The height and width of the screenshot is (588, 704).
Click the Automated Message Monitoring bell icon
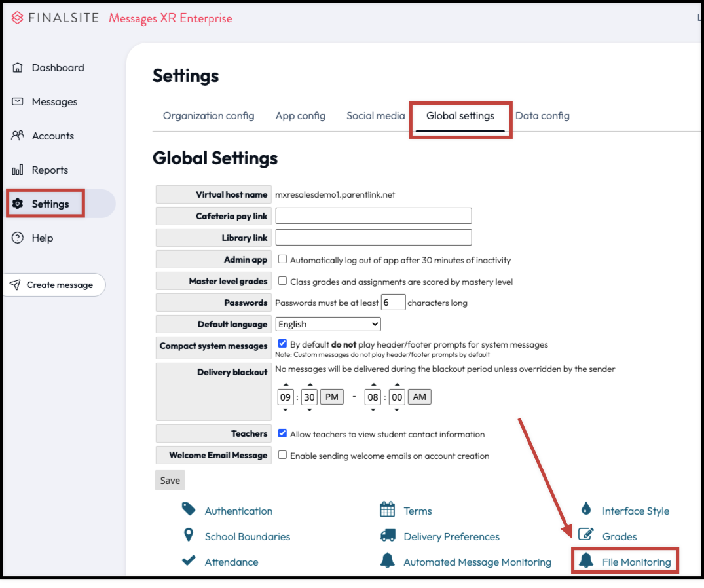pyautogui.click(x=388, y=562)
